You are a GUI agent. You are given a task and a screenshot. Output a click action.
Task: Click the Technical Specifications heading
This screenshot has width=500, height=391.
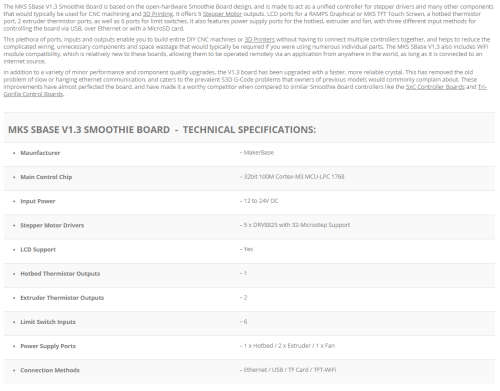[x=162, y=130]
